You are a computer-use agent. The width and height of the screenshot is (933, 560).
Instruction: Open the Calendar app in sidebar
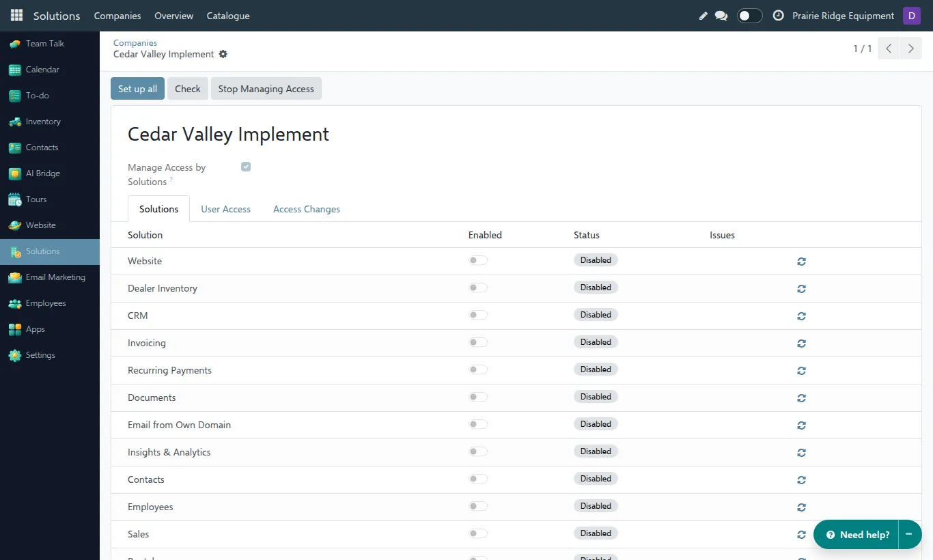coord(50,70)
